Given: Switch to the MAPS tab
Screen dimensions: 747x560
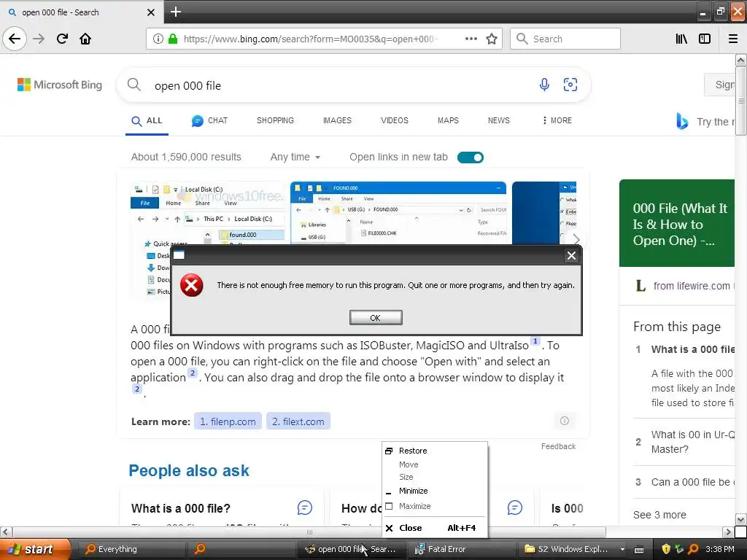Looking at the screenshot, I should pos(449,120).
